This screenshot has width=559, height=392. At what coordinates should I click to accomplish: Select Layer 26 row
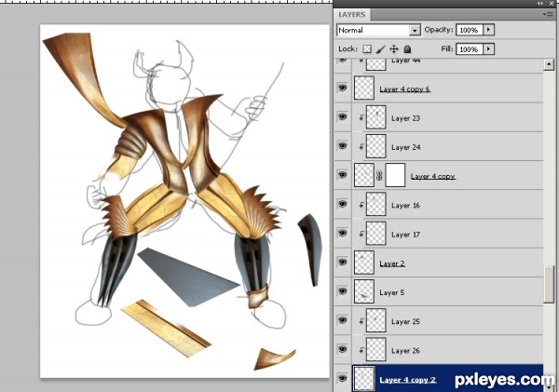click(448, 350)
